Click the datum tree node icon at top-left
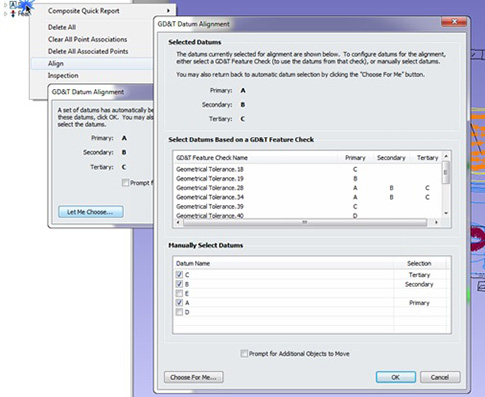 pyautogui.click(x=13, y=4)
